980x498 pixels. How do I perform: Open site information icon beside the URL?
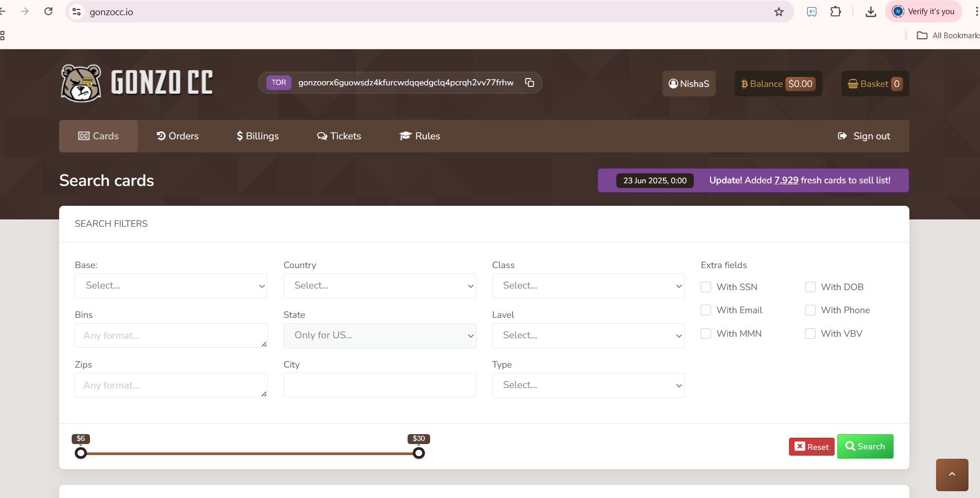click(77, 12)
